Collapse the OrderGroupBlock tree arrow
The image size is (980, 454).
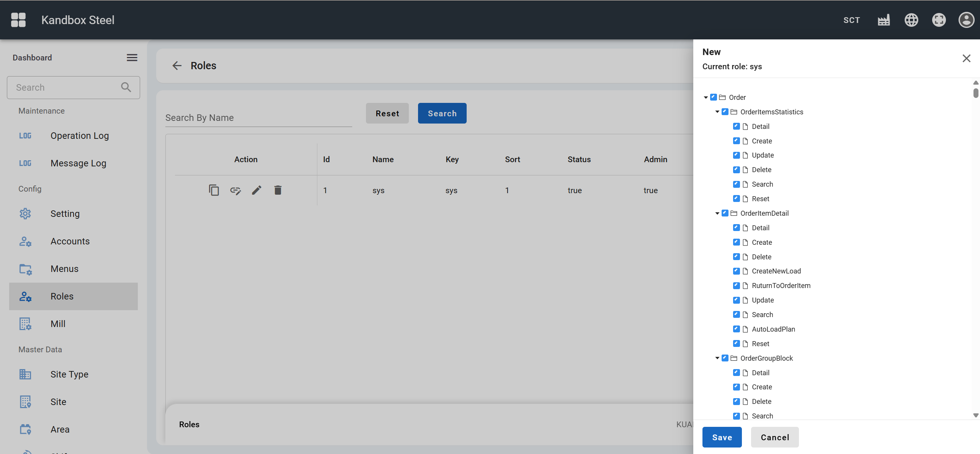(x=717, y=358)
